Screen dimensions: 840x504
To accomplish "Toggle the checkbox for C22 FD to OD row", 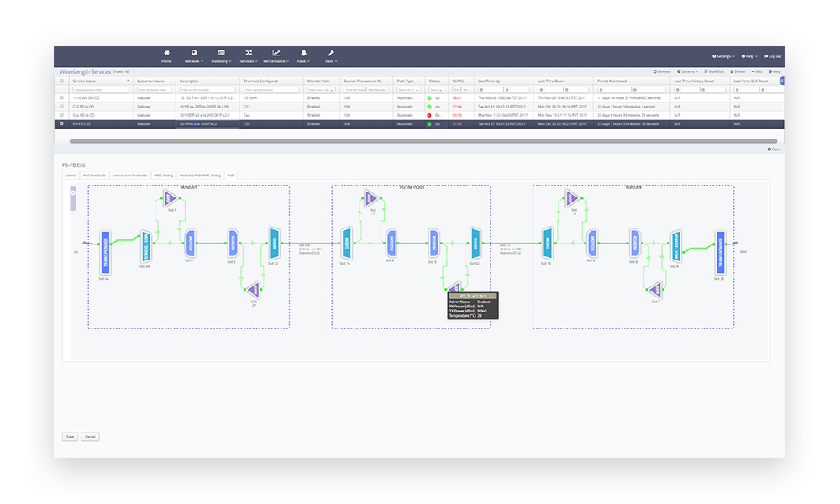I will [x=61, y=107].
